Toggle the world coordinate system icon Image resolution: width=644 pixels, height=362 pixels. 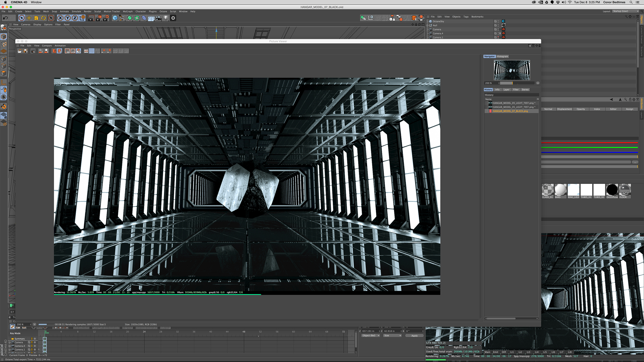[82, 18]
